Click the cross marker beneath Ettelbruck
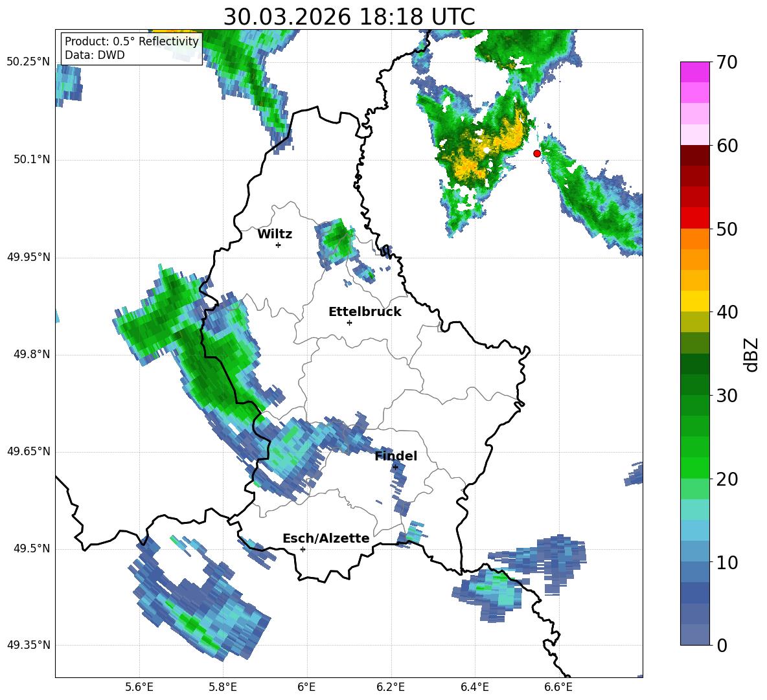 coord(349,322)
